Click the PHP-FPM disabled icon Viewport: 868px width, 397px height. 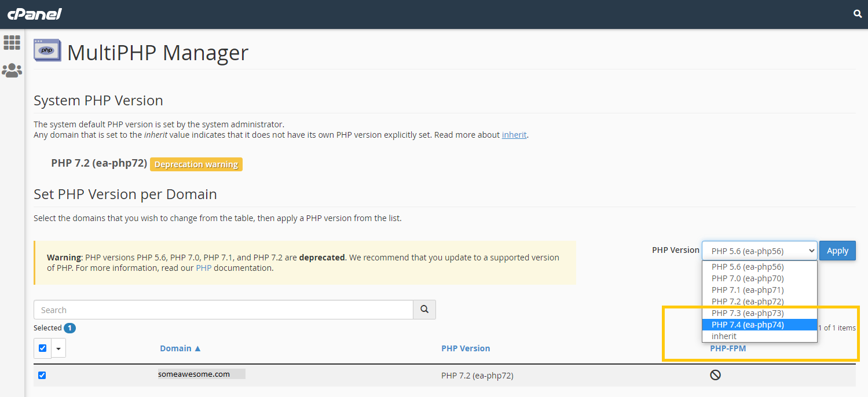coord(715,375)
